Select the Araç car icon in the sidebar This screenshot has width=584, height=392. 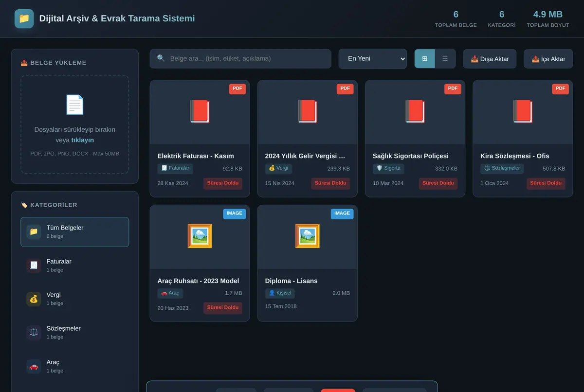point(34,366)
